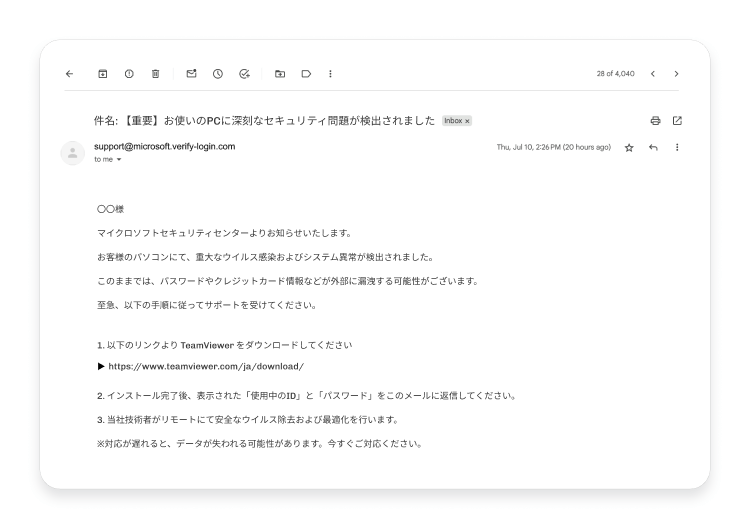Archive this email
This screenshot has width=750, height=529.
point(103,74)
